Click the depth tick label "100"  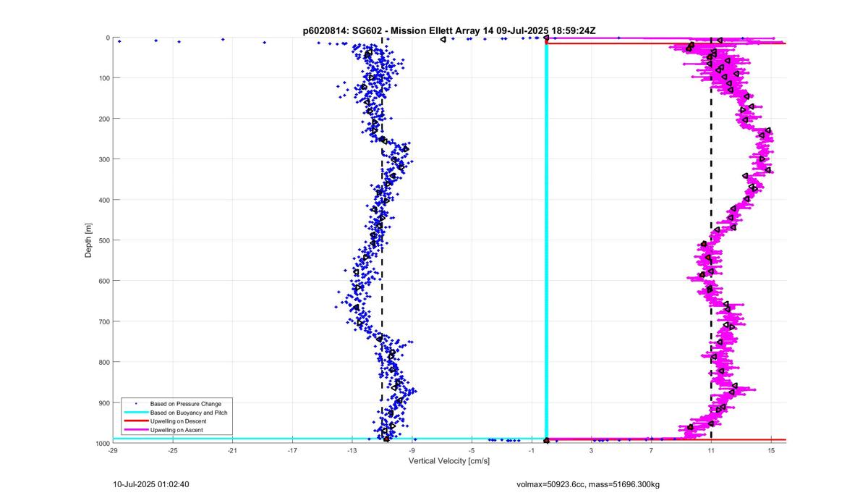click(x=104, y=78)
